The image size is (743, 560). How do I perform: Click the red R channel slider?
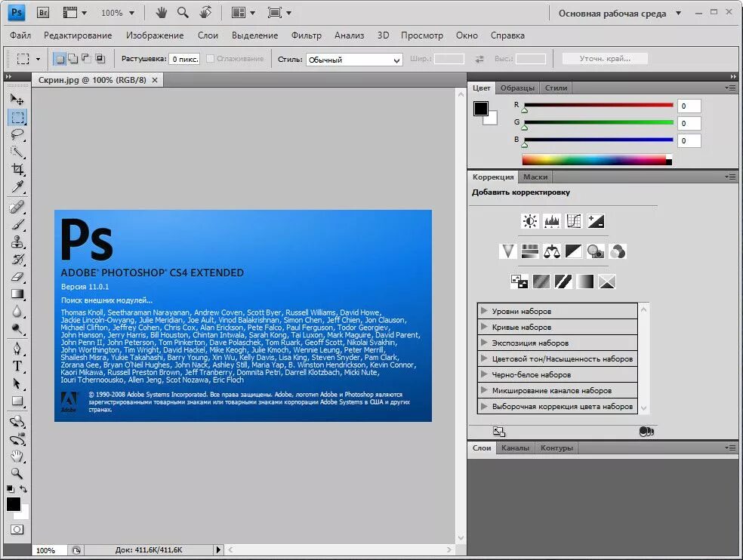tap(599, 106)
